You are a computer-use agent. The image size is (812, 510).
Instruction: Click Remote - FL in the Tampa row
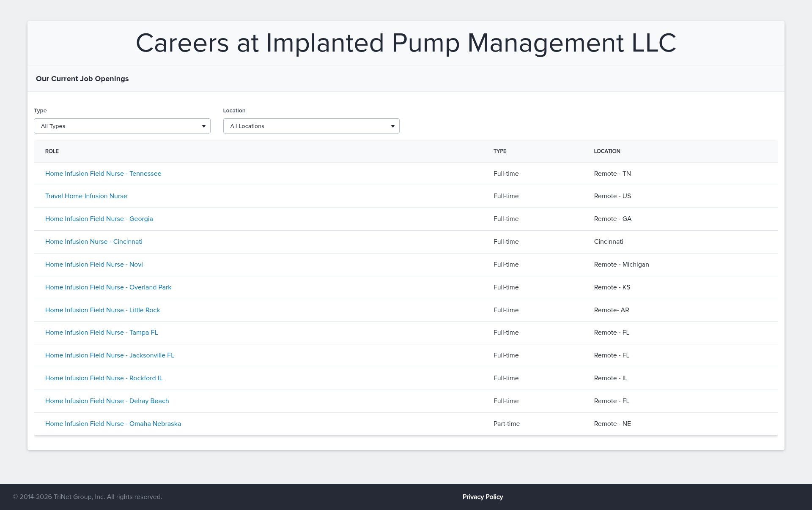612,333
